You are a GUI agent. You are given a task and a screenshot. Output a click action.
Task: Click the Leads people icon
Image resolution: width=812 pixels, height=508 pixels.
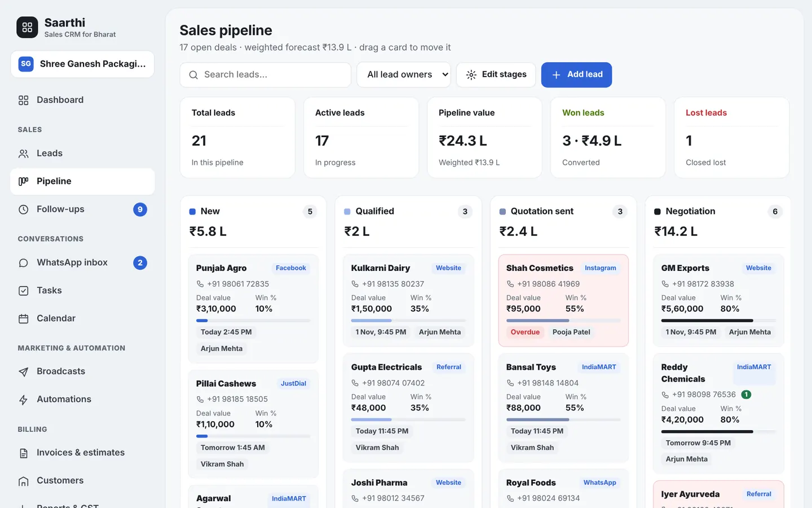23,154
